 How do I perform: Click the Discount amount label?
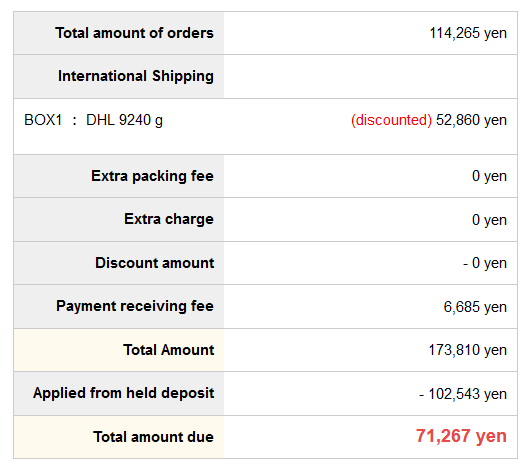tap(155, 263)
